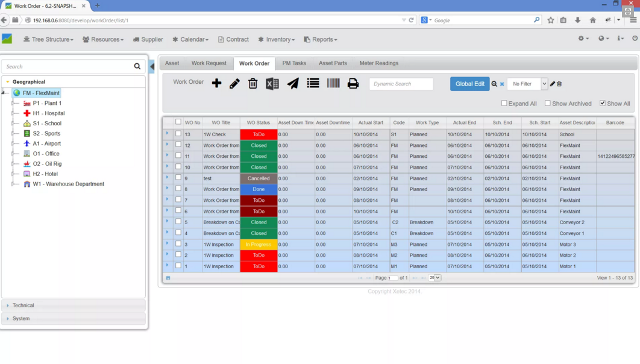Click red ToDo status of order 13
640x364 pixels.
259,134
